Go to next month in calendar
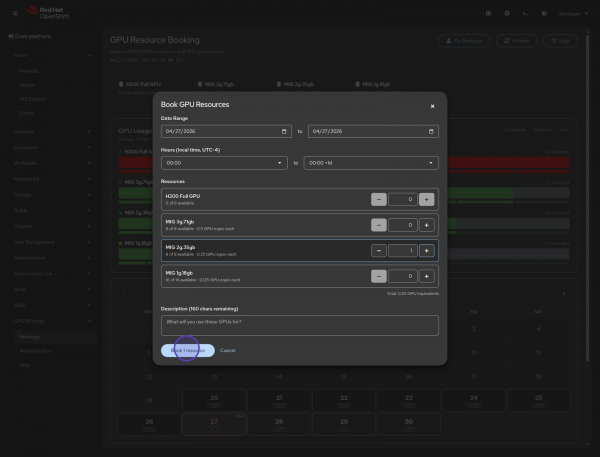This screenshot has width=600, height=457. point(564,294)
